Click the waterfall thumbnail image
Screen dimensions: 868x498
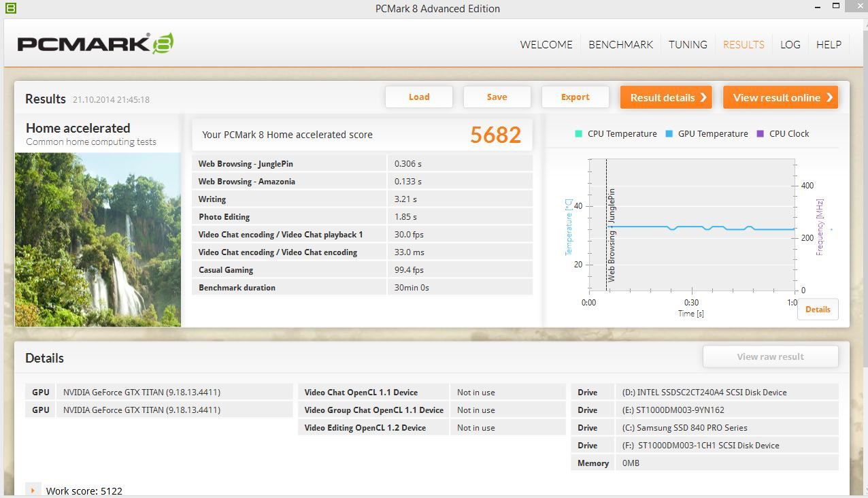(98, 239)
